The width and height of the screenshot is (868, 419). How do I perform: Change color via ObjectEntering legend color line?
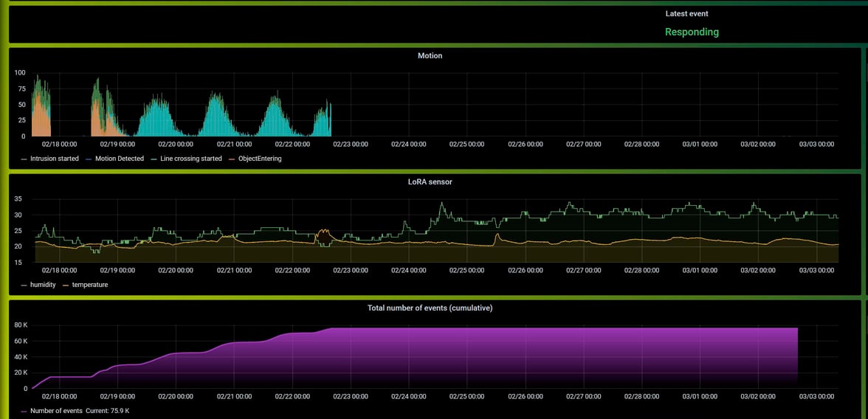pos(232,159)
